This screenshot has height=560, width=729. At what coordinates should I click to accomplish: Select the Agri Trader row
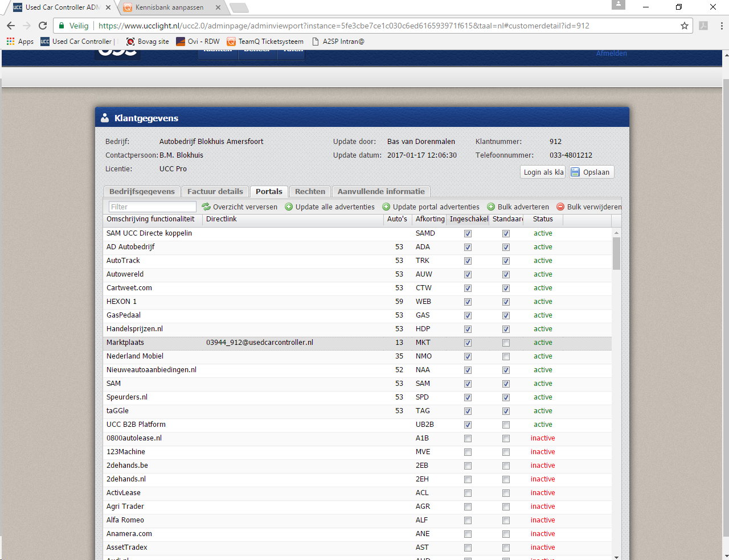pyautogui.click(x=358, y=507)
